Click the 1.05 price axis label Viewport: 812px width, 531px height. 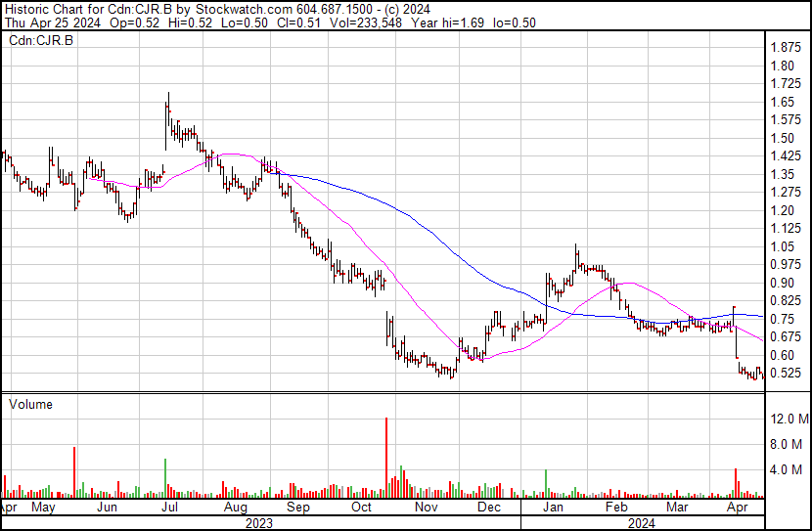click(x=783, y=246)
